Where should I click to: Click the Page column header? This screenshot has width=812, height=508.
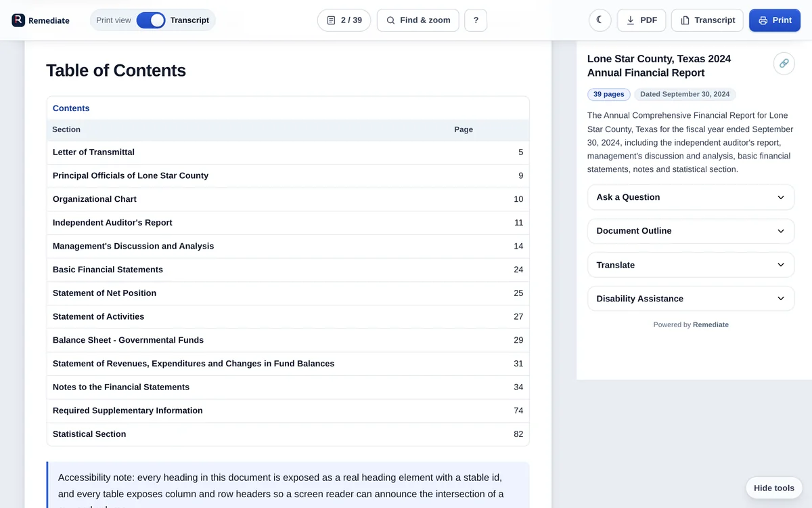click(x=464, y=129)
